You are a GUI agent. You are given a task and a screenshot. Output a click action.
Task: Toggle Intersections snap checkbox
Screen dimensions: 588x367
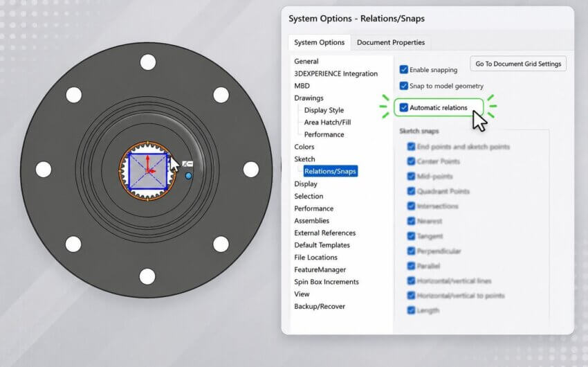(x=411, y=206)
